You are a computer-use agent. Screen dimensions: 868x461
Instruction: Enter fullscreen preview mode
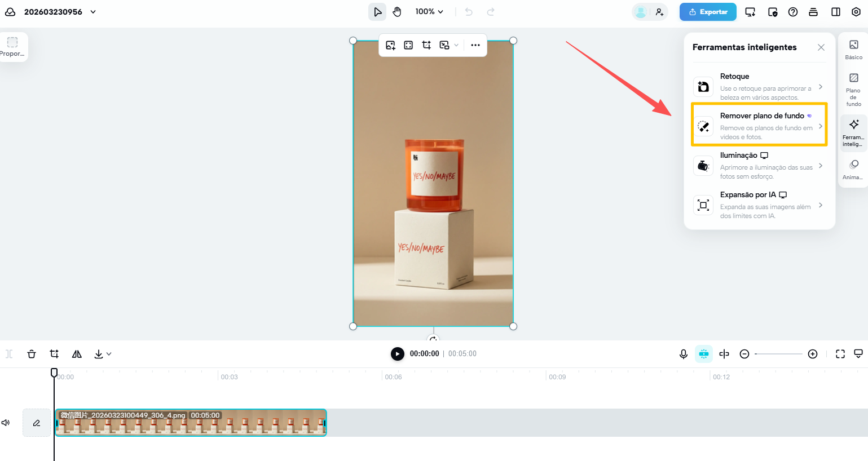[840, 354]
